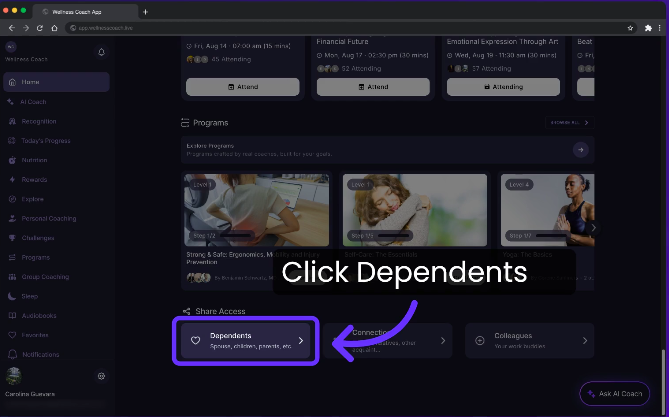The width and height of the screenshot is (669, 417).
Task: Open settings gear near profile avatar
Action: point(102,376)
